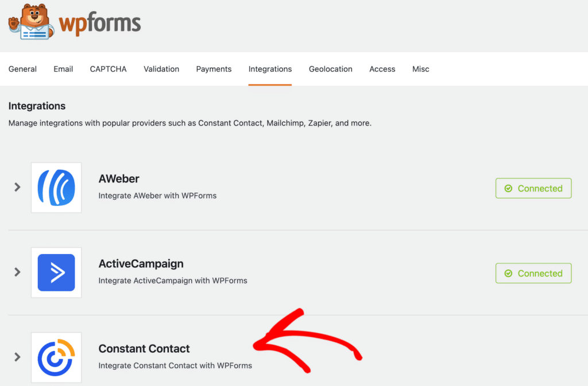The image size is (588, 386).
Task: Select the Integrations tab
Action: coord(270,69)
